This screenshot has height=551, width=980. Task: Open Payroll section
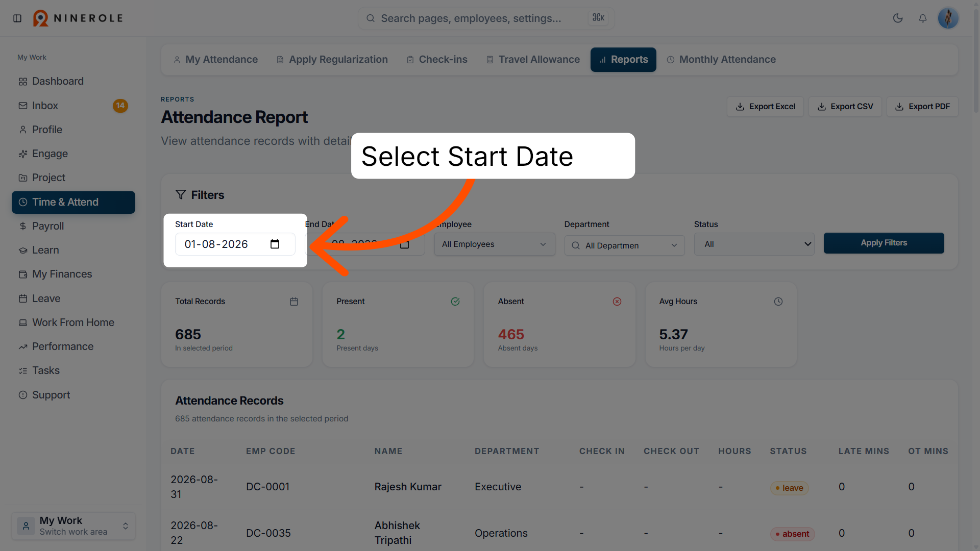tap(73, 226)
